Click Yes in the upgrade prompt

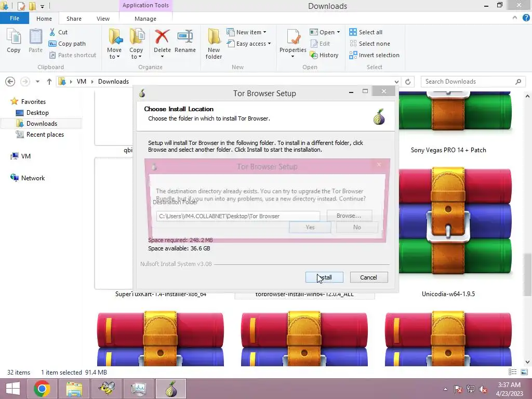point(310,228)
